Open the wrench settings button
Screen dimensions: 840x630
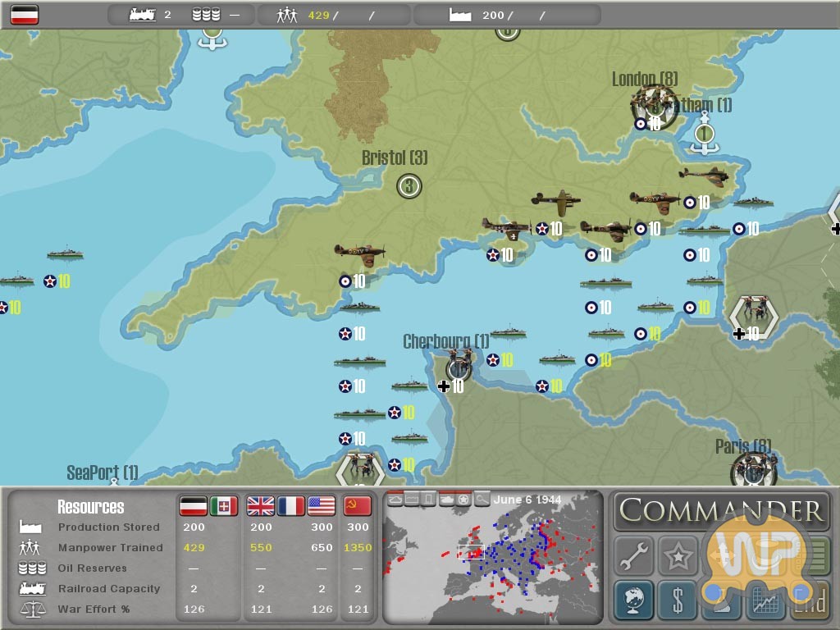pyautogui.click(x=634, y=558)
